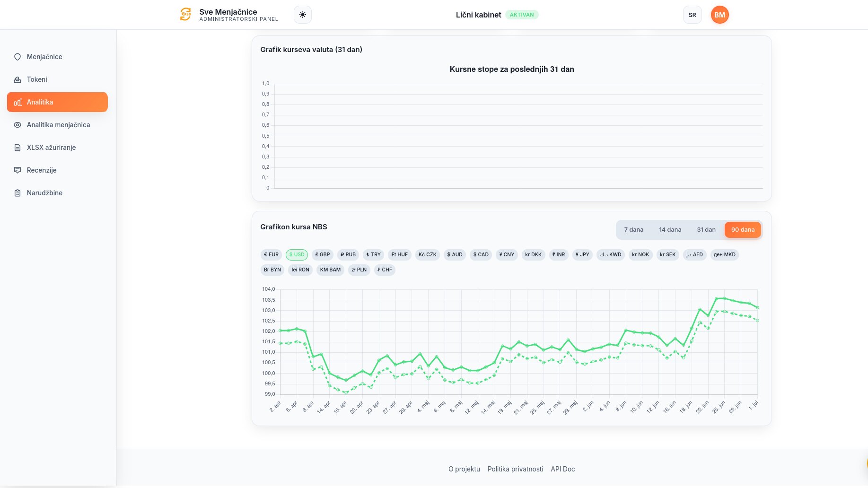Toggle the light/dark theme sun icon
The height and width of the screenshot is (488, 868).
click(x=303, y=15)
